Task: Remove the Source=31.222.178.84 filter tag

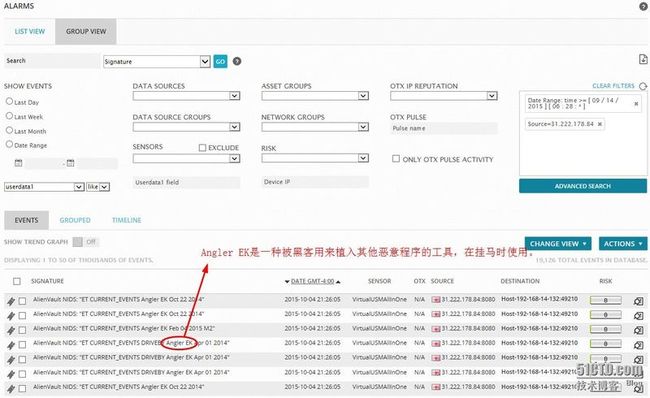Action: (x=599, y=124)
